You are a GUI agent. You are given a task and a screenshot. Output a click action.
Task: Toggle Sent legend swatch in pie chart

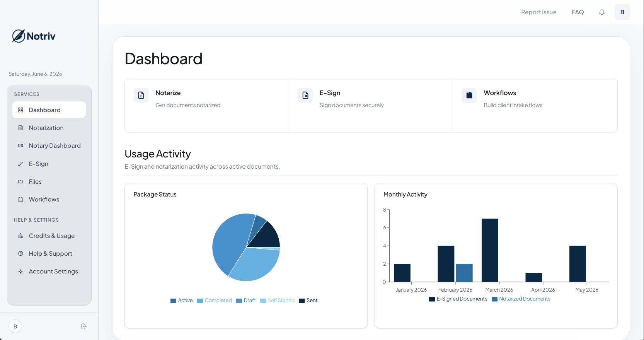[x=302, y=301]
